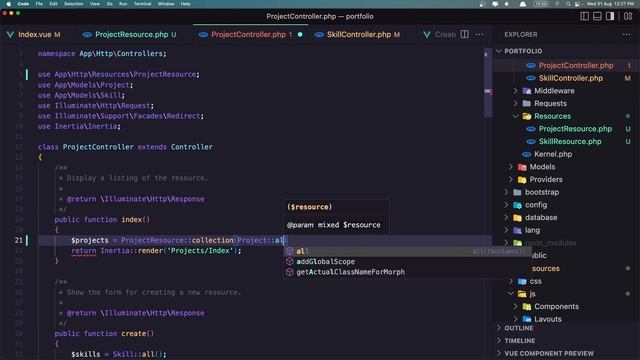Screen dimensions: 640x360
Task: Open editor more actions ellipsis
Action: (x=479, y=34)
